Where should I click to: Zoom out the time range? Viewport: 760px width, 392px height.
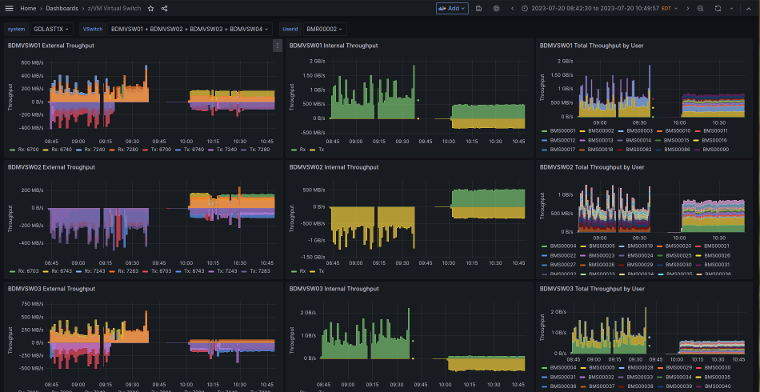click(700, 8)
